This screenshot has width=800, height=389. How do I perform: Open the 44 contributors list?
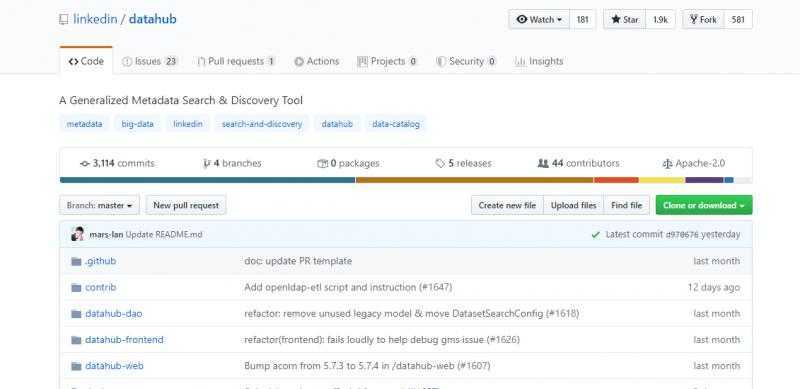pos(578,164)
